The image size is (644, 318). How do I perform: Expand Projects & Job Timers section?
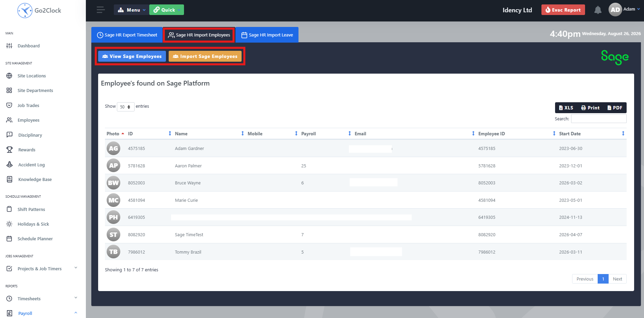point(76,268)
